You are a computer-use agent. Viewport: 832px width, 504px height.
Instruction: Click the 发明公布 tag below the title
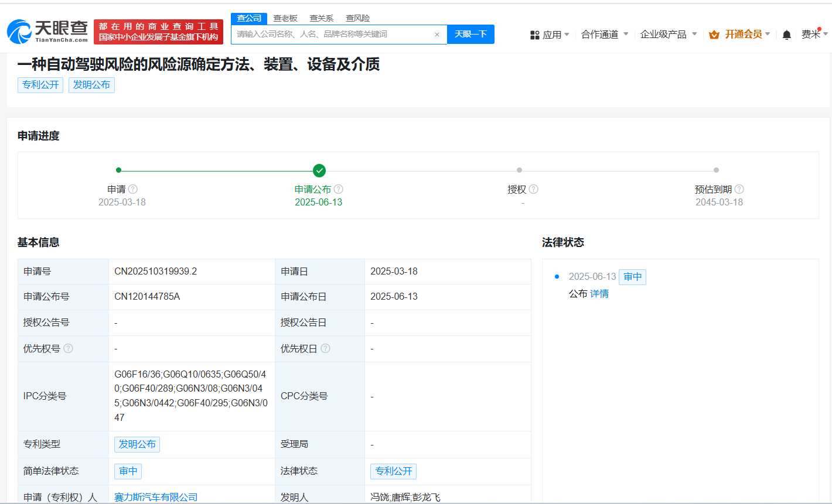coord(91,85)
